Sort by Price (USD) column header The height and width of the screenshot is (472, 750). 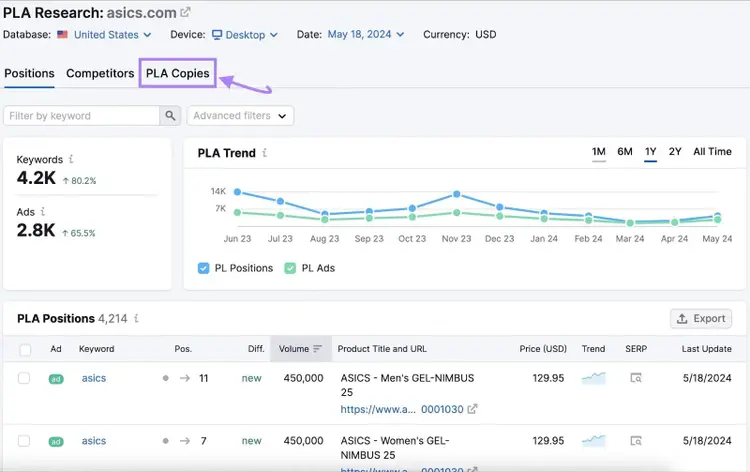(543, 349)
